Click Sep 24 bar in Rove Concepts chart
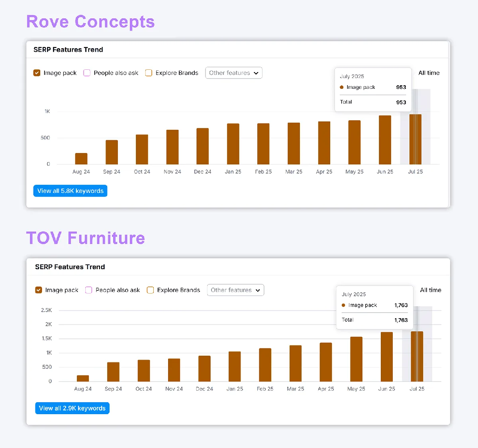This screenshot has width=478, height=448. 112,152
